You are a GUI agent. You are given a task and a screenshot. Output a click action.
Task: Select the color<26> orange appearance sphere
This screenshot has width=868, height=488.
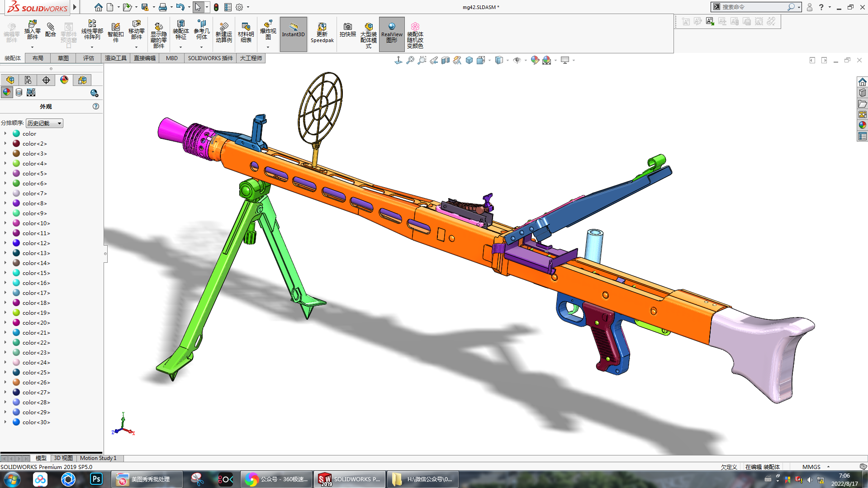(16, 383)
